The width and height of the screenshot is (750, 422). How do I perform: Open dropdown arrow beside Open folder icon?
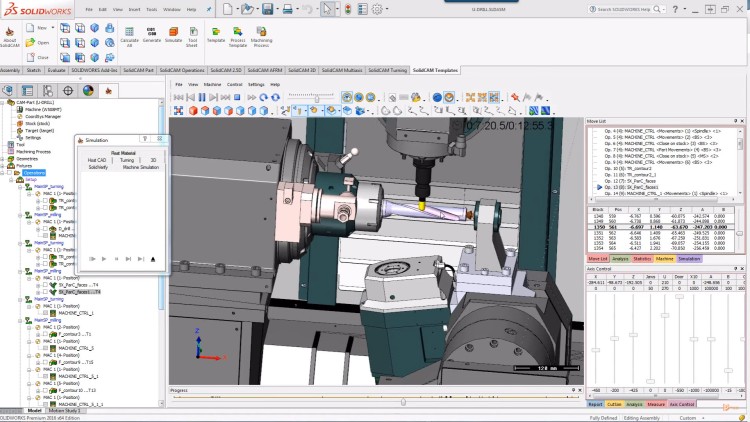tap(257, 9)
